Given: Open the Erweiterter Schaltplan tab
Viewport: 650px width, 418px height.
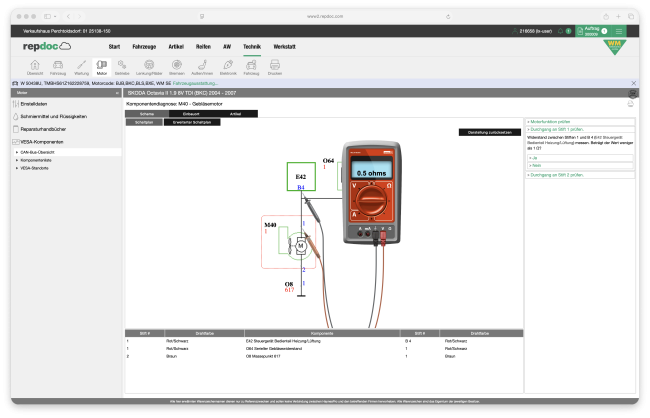Looking at the screenshot, I should click(x=191, y=122).
